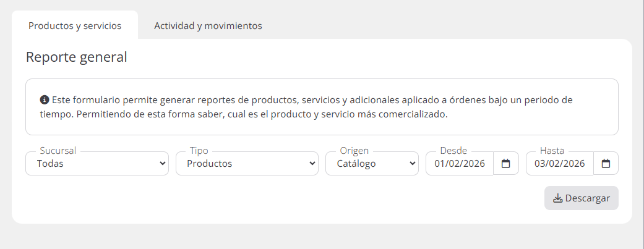The image size is (644, 249).
Task: Click the Desde field label
Action: pos(453,151)
